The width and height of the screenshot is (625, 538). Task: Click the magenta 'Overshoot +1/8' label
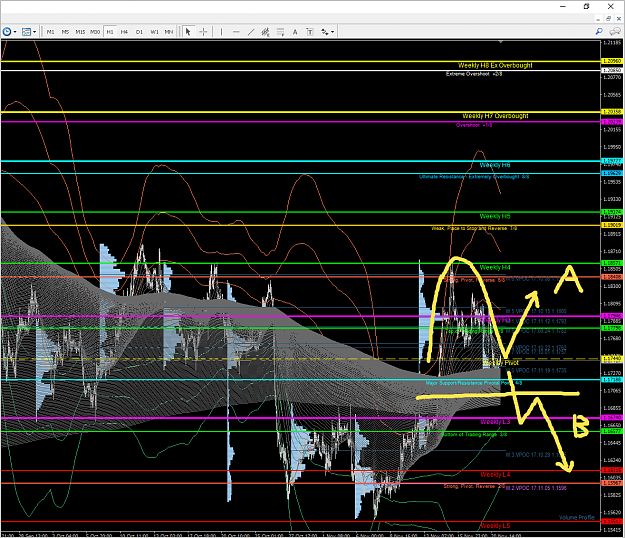[474, 125]
